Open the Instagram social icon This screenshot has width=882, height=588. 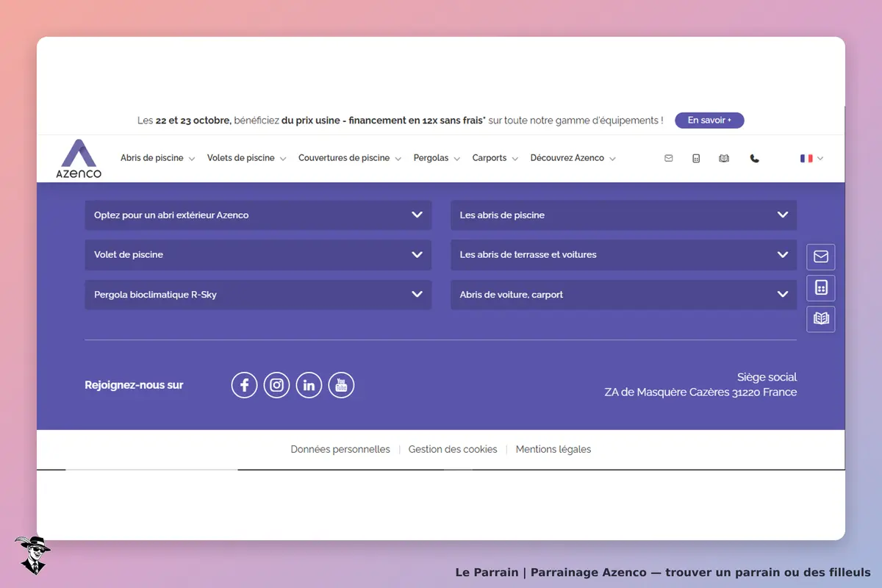pyautogui.click(x=276, y=385)
